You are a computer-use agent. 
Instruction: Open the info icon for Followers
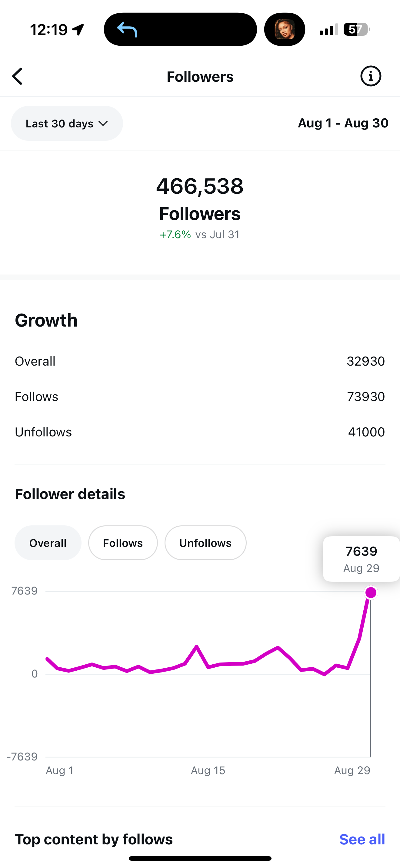tap(370, 76)
